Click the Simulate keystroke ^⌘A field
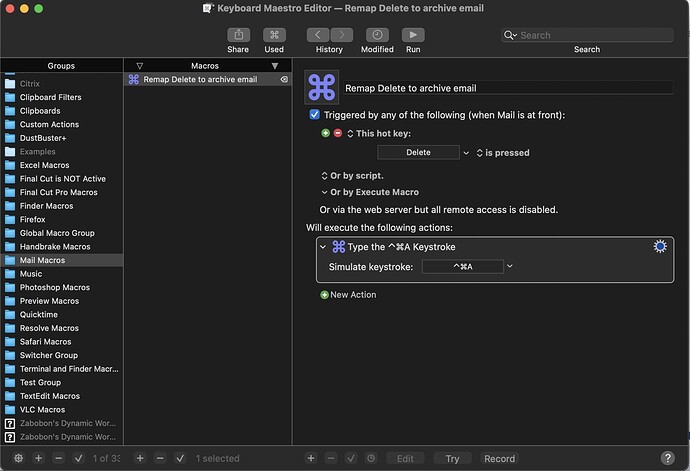This screenshot has height=471, width=690. coord(462,266)
